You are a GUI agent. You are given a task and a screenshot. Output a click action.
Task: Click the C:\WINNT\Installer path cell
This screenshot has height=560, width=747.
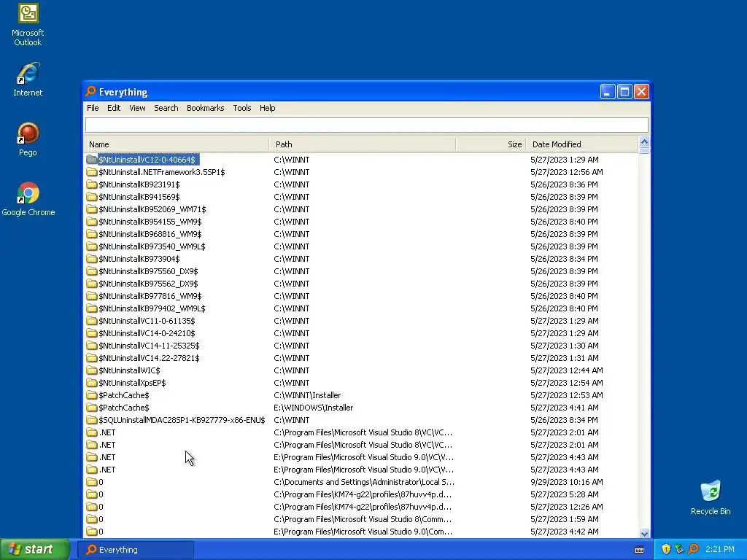tap(307, 394)
